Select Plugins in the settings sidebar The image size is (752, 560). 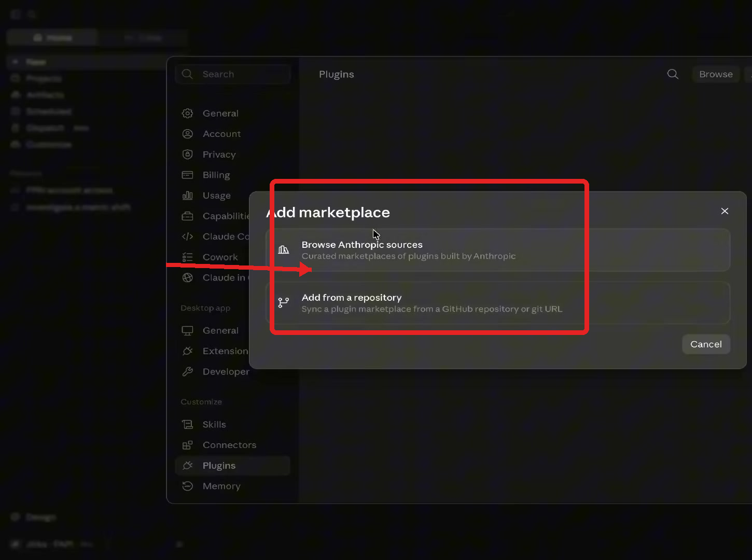coord(232,466)
